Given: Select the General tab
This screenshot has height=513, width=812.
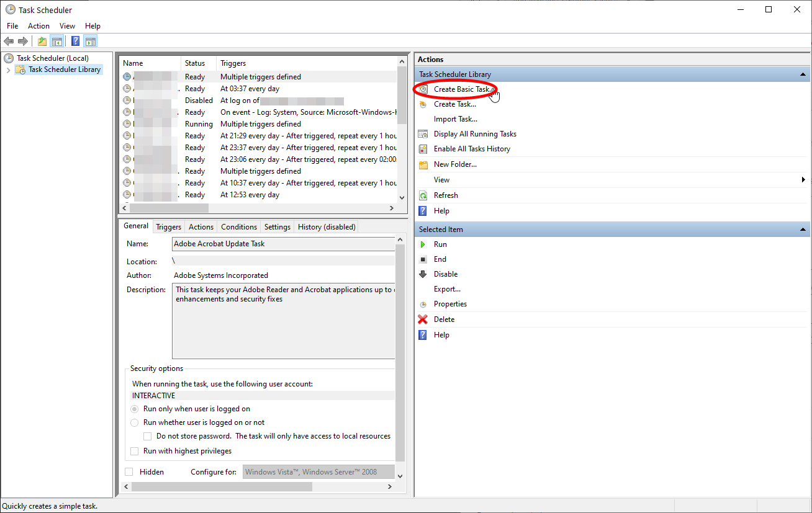Looking at the screenshot, I should point(136,226).
